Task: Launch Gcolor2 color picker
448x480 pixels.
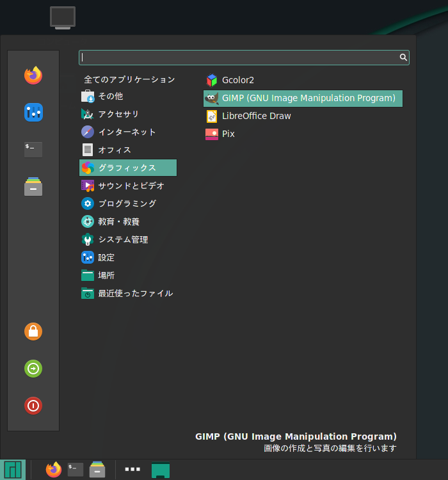Action: coord(303,80)
